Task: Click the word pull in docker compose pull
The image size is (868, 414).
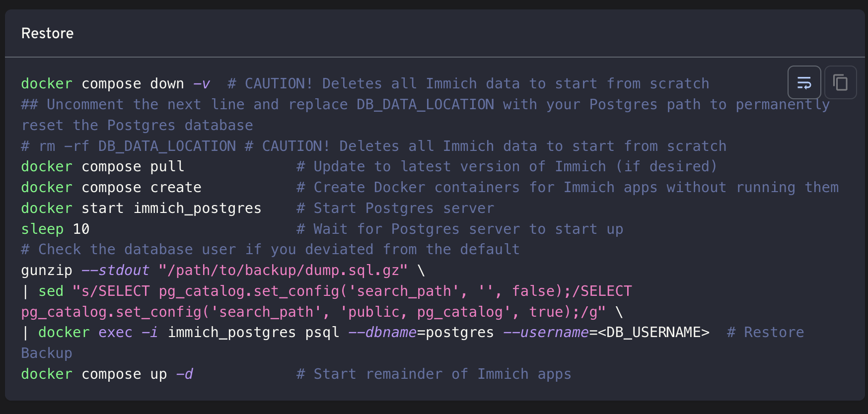Action: [167, 166]
